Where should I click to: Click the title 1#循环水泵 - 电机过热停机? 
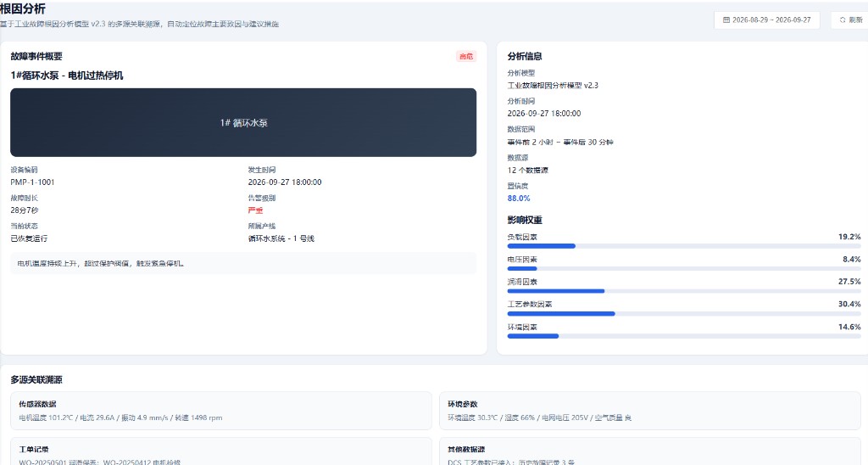(x=67, y=76)
